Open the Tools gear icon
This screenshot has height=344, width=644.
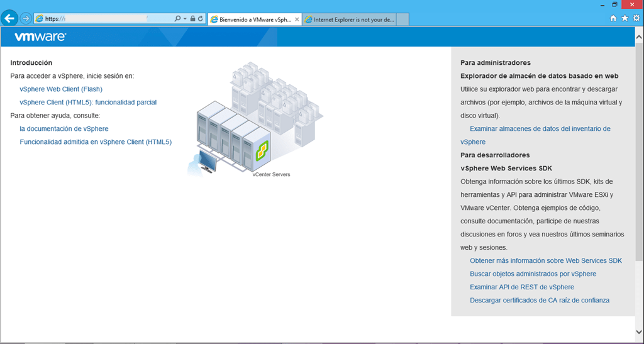point(636,19)
